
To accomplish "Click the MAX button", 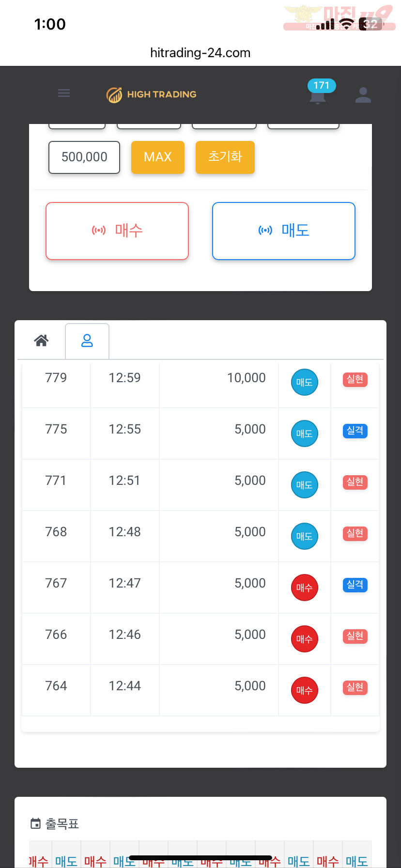I will coord(158,157).
